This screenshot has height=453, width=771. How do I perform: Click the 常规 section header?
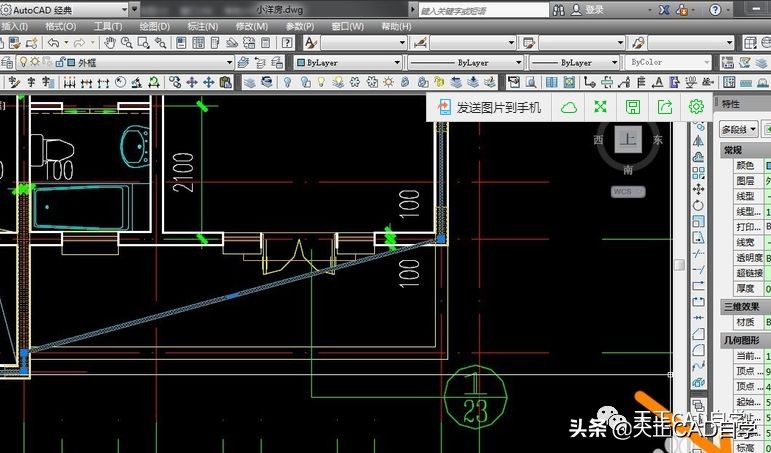point(745,150)
